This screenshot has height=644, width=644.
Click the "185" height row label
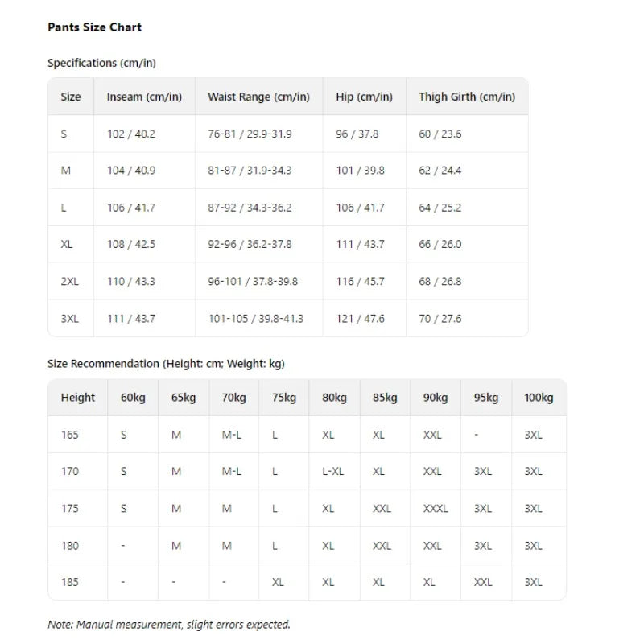pos(70,583)
